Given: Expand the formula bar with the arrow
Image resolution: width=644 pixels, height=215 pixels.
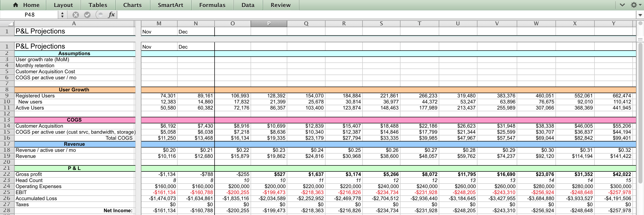Looking at the screenshot, I should (x=640, y=15).
